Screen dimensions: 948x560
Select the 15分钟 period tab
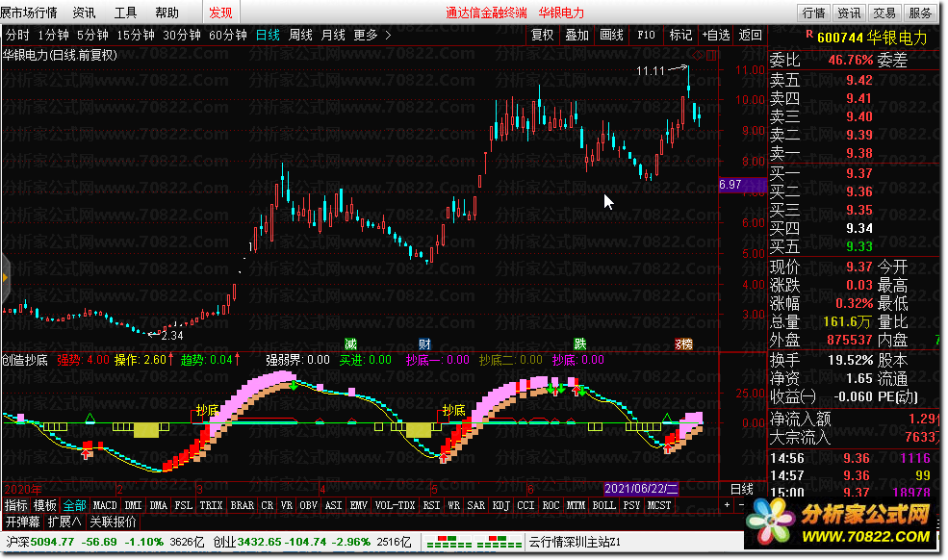point(136,35)
